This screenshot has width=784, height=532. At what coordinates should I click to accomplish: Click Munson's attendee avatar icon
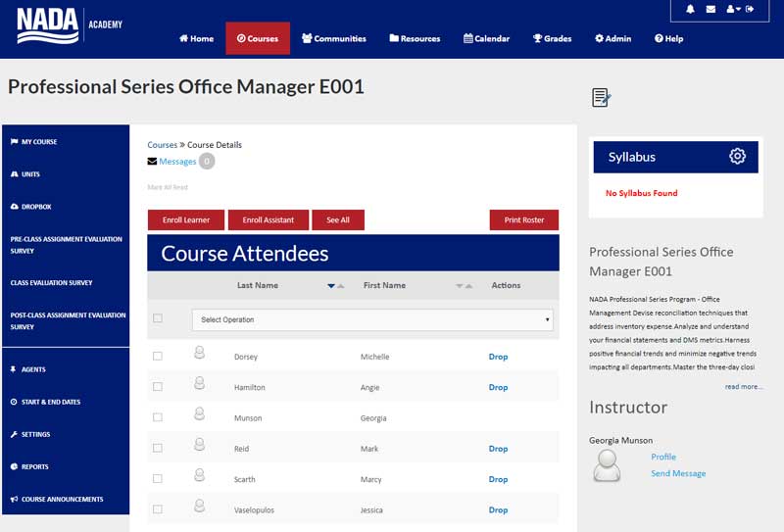click(x=200, y=414)
